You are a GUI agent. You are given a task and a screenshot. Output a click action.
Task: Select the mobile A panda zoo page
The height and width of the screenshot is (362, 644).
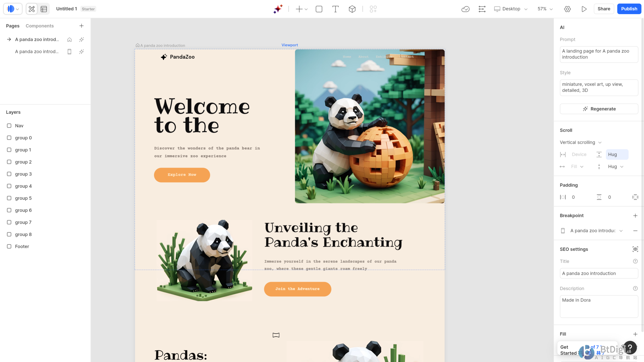coord(37,52)
